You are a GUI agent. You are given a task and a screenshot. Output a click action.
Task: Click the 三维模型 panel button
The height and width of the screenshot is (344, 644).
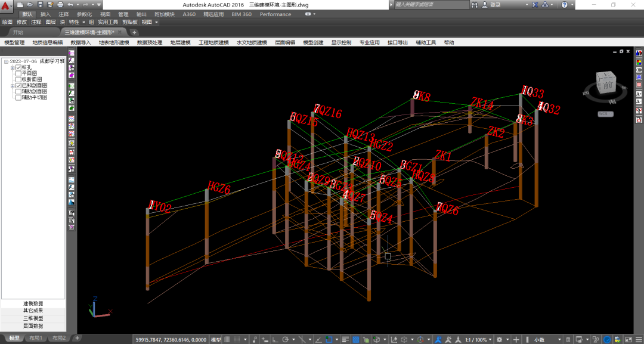click(33, 318)
